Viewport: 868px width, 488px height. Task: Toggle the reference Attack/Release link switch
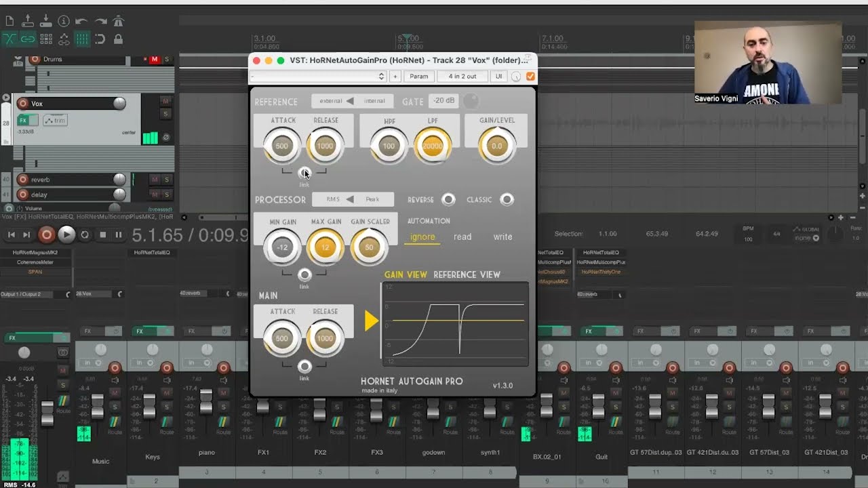click(x=304, y=173)
